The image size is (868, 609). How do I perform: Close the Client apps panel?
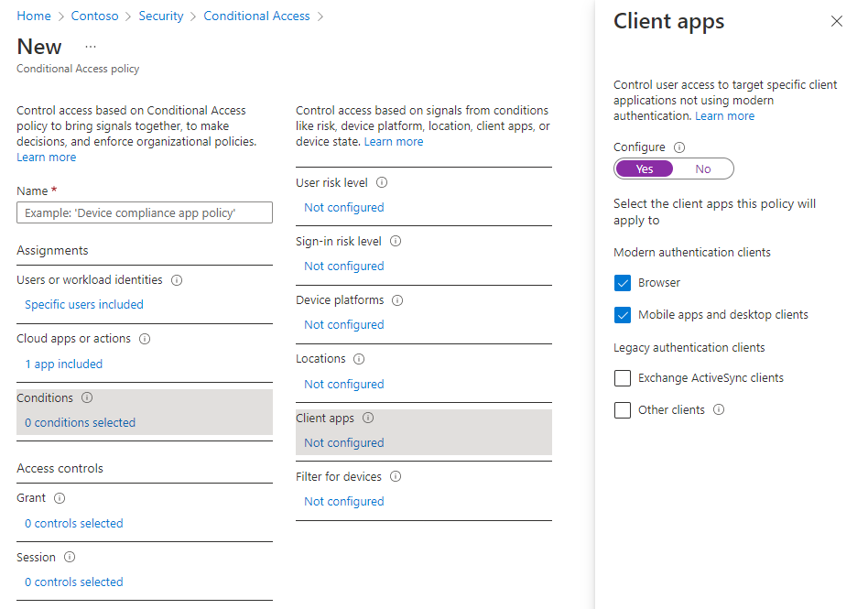click(x=836, y=20)
